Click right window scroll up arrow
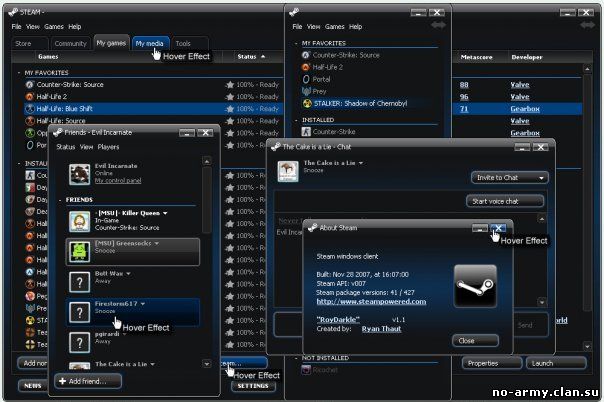The width and height of the screenshot is (604, 402). 587,69
